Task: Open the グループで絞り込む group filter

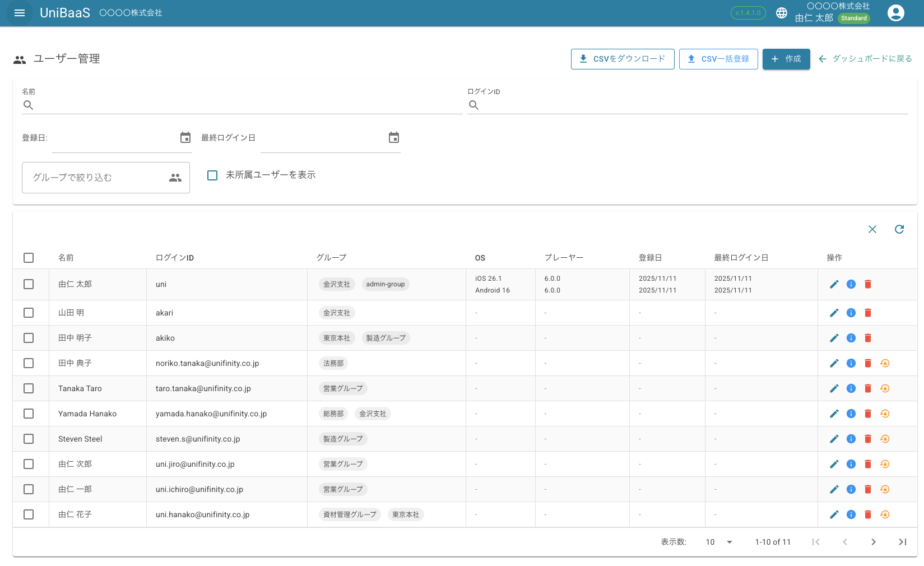Action: click(105, 178)
